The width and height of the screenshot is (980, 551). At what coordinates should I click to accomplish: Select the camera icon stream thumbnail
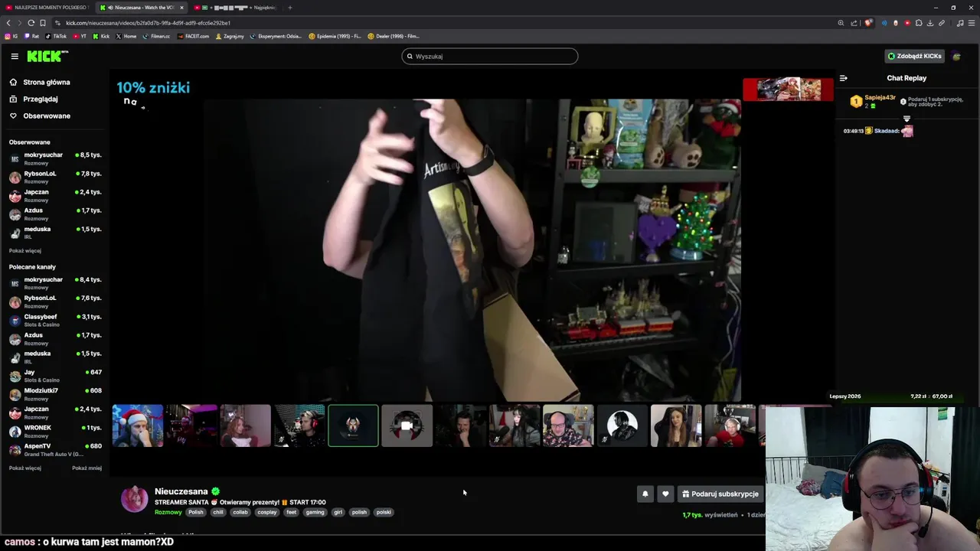tap(407, 425)
